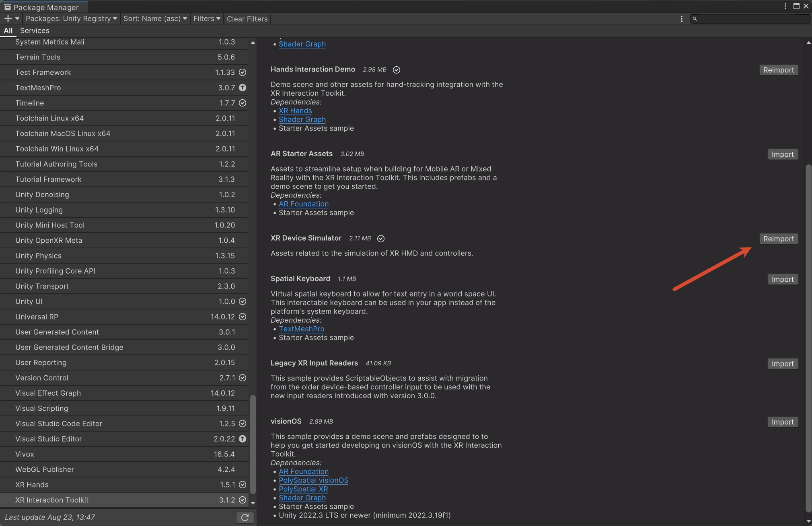Select User Reporting package
The image size is (812, 526).
pyautogui.click(x=124, y=362)
